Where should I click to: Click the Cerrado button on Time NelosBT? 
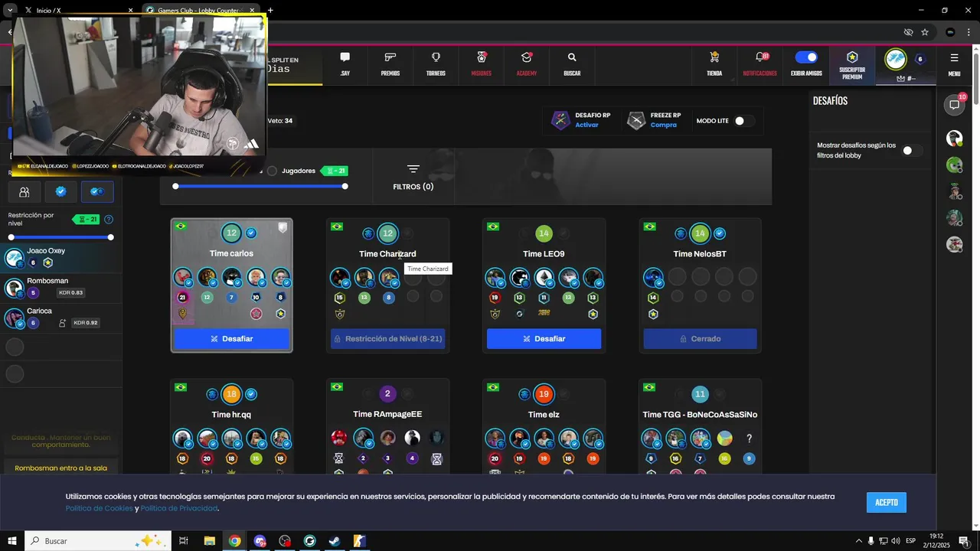(700, 338)
